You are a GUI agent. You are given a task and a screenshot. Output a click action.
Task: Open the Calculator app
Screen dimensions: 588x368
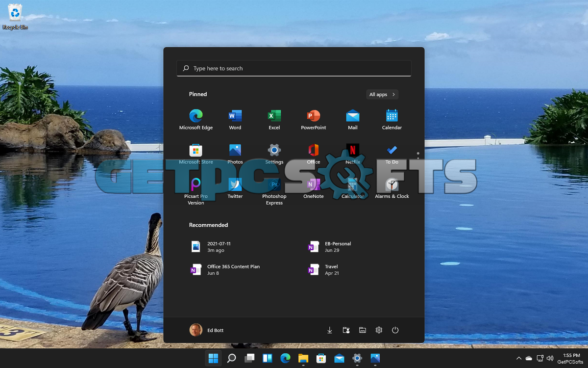353,188
